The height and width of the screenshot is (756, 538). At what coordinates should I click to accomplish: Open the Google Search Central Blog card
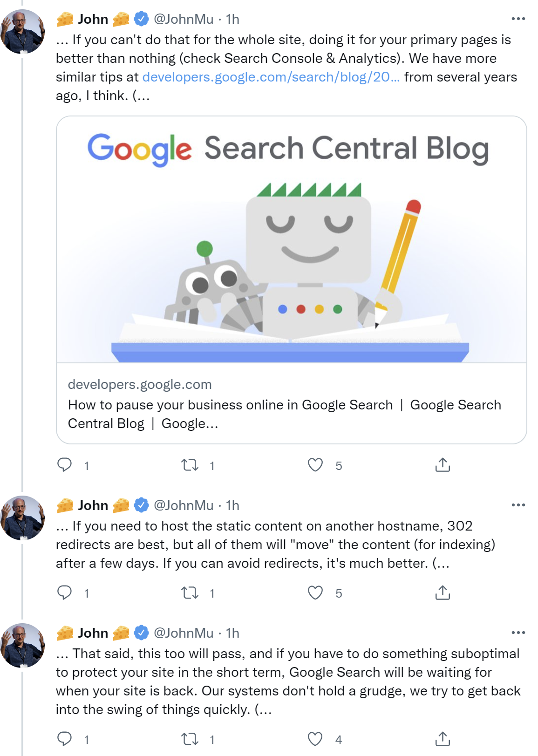coord(285,404)
